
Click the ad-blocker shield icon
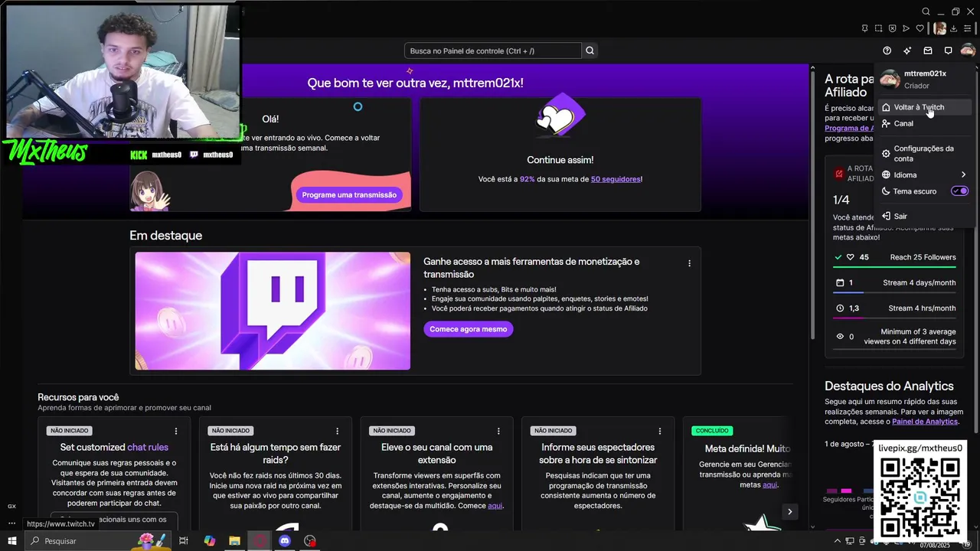point(892,28)
